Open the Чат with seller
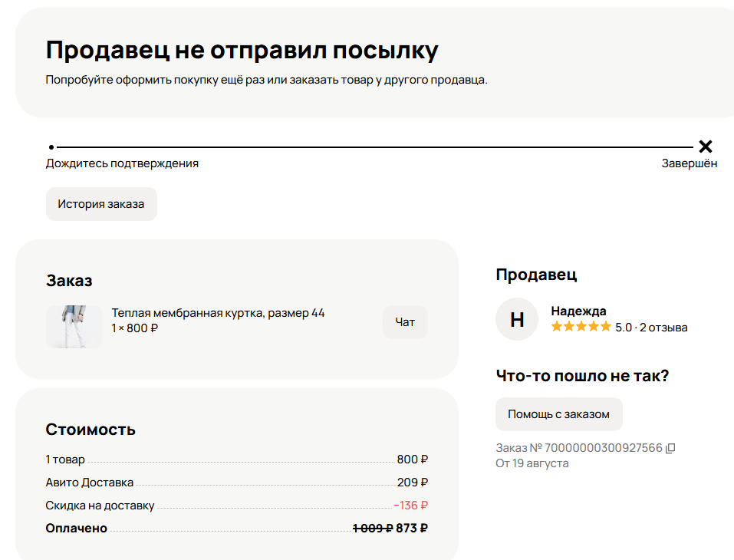Viewport: 734px width, 560px height. click(x=405, y=322)
